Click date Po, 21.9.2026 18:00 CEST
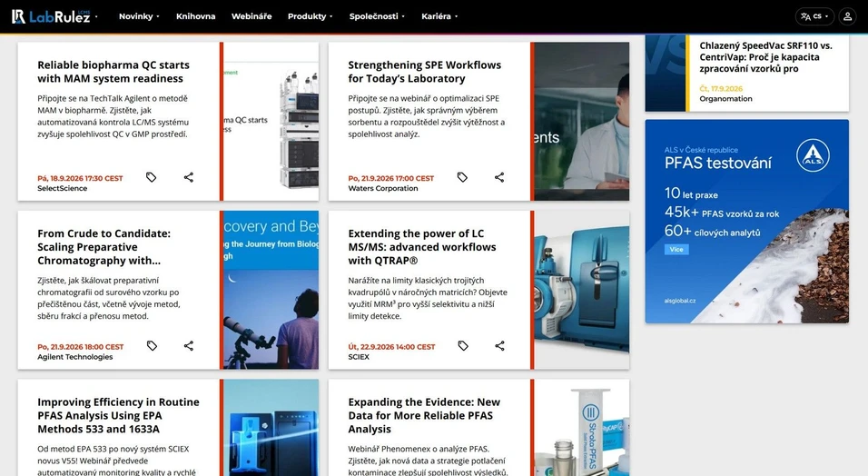Viewport: 868px width, 476px height. pos(80,347)
